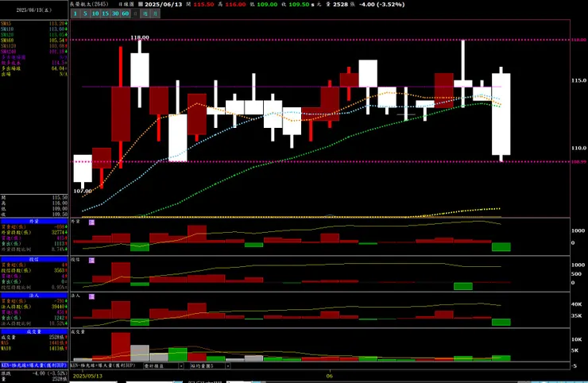Click the small icon before the date 2025/06/13
This screenshot has width=588, height=383.
tap(141, 5)
